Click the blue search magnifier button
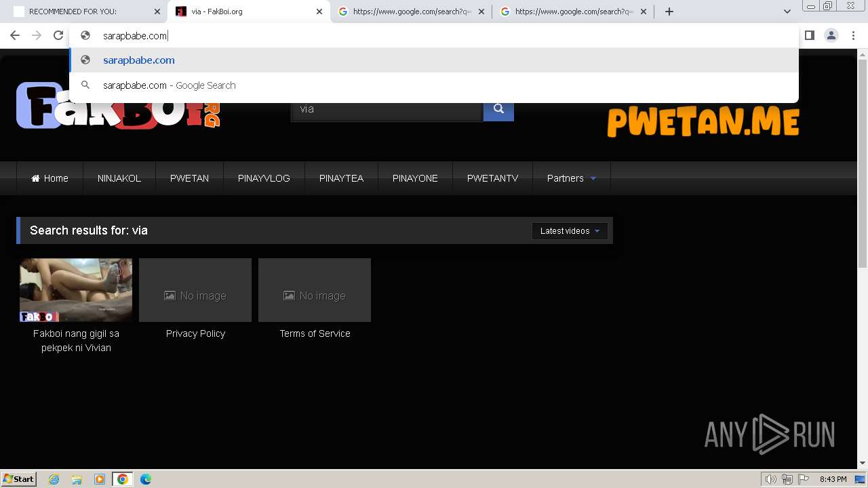 tap(498, 108)
